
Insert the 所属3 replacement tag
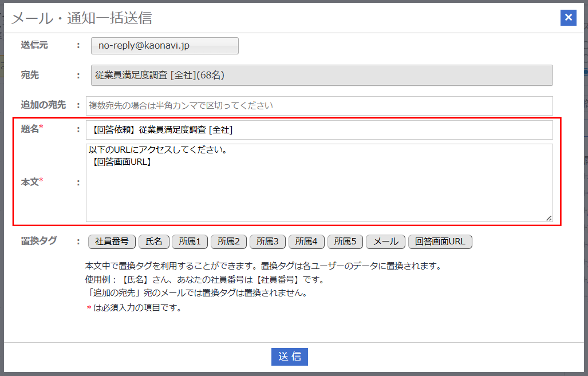[268, 242]
